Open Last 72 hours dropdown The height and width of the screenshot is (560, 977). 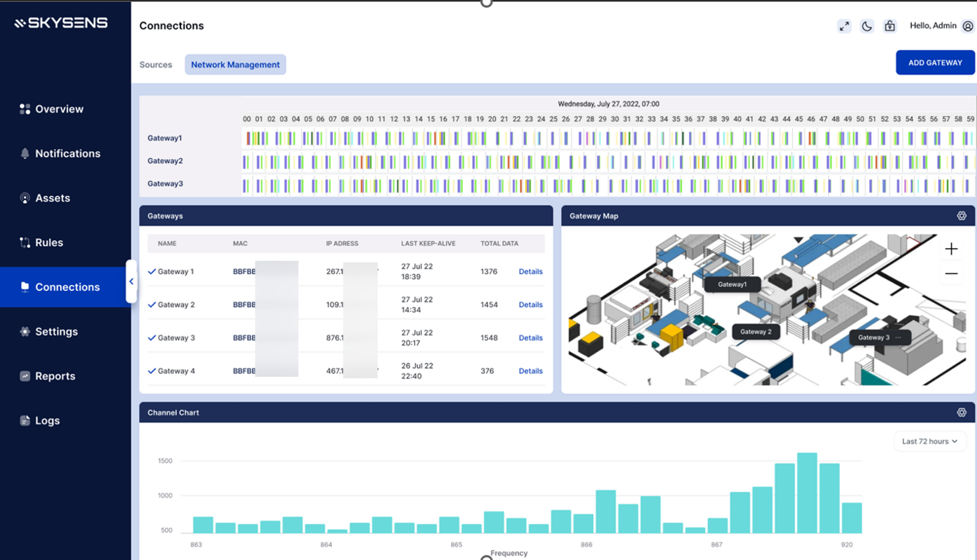click(929, 442)
